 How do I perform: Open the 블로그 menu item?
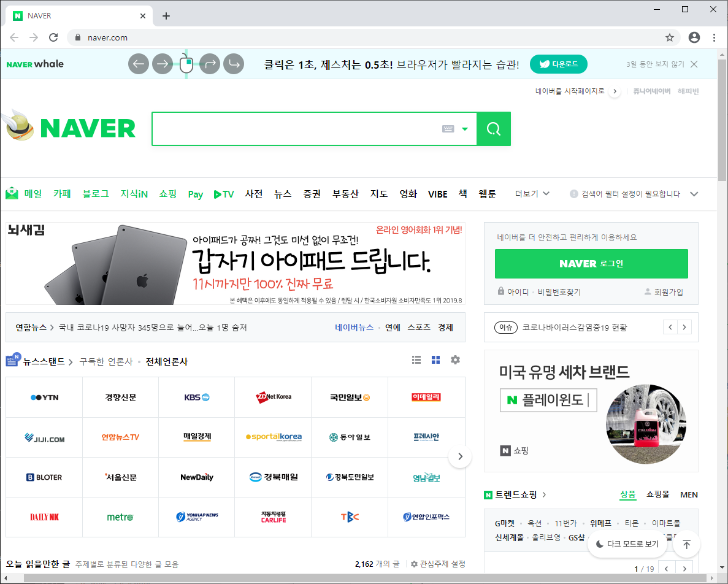pos(96,194)
